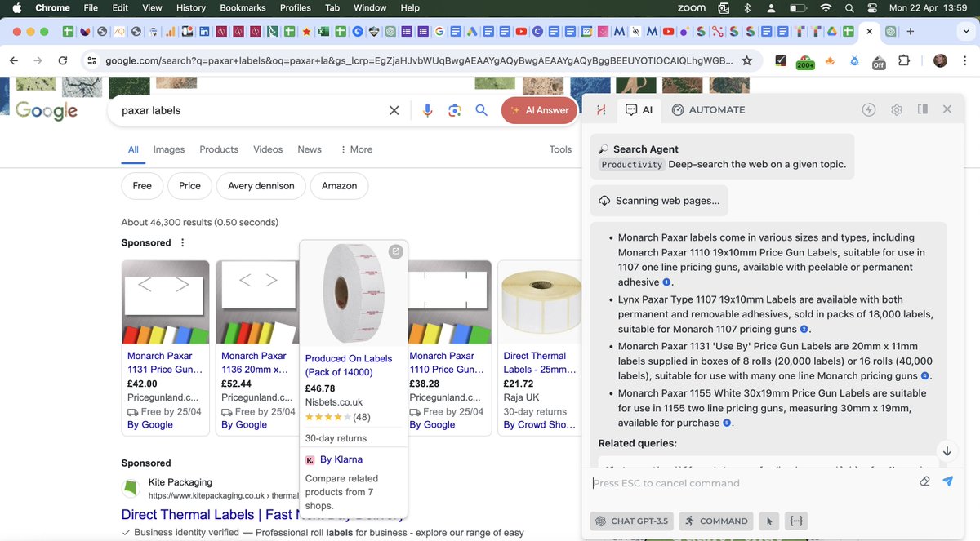
Task: Open macOS Control Center icon
Action: click(872, 7)
